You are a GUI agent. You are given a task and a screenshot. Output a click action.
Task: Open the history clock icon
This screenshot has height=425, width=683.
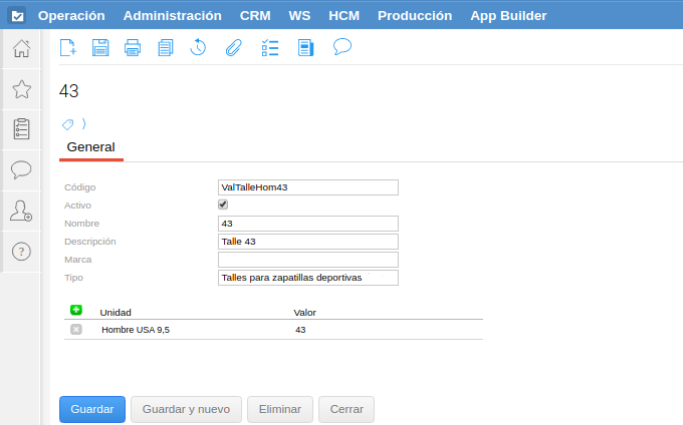coord(198,47)
